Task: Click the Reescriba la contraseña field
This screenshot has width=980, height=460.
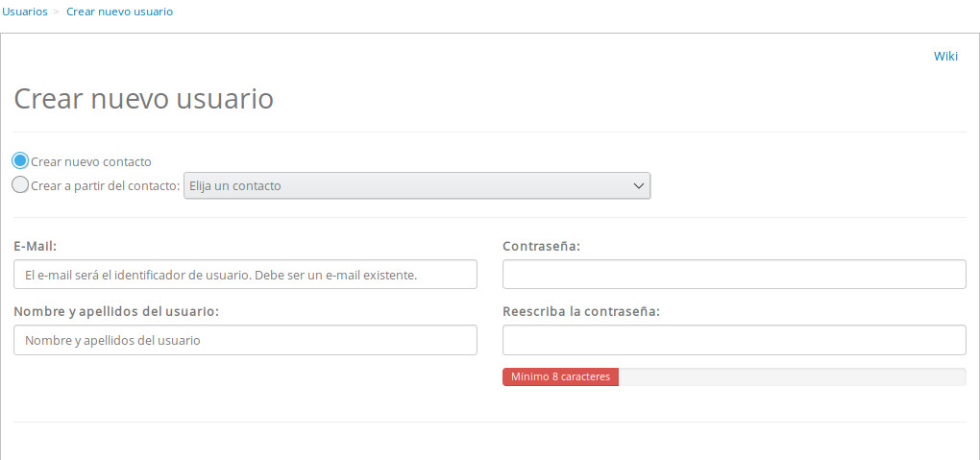Action: pos(734,340)
